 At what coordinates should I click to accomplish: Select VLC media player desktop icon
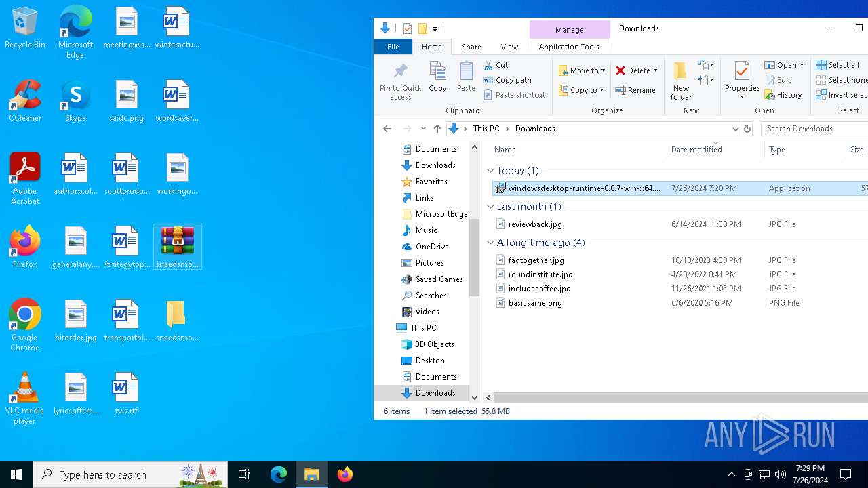pos(25,399)
